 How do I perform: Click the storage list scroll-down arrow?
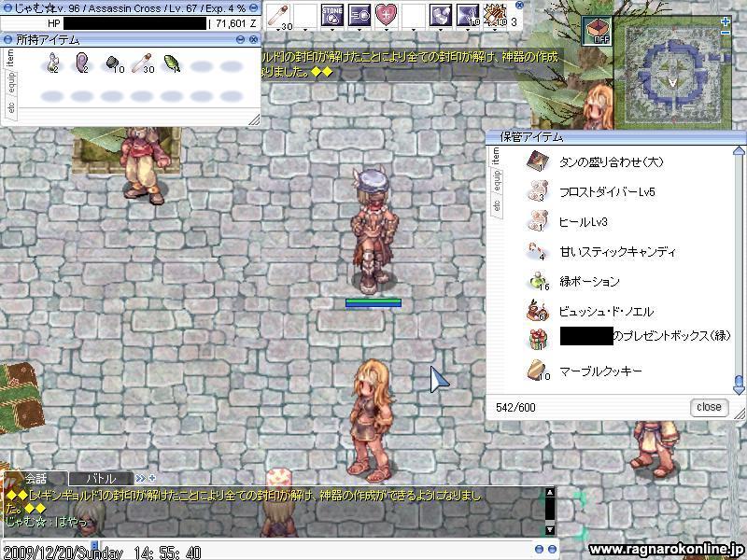click(739, 390)
